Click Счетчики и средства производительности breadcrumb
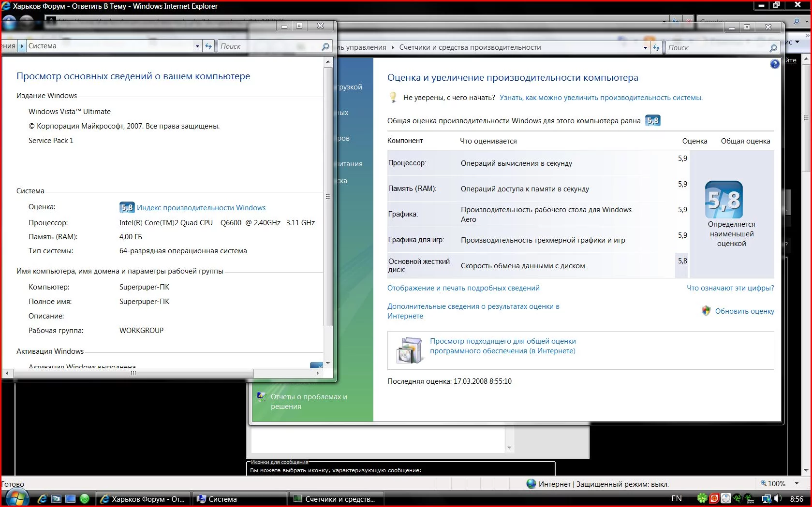 (470, 47)
